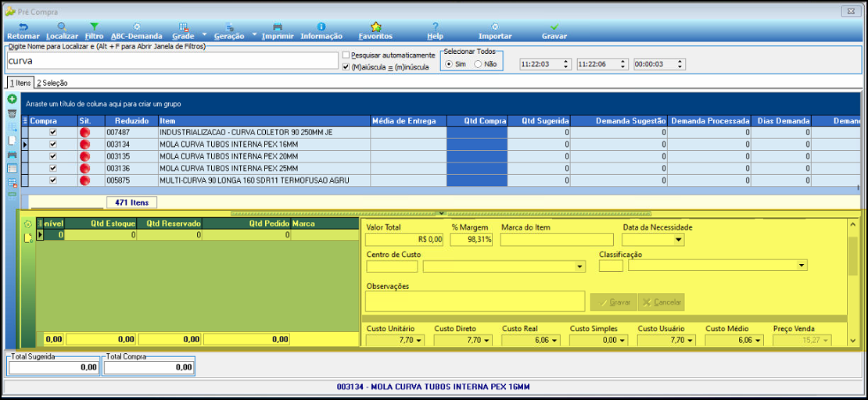Switch to the 1 Itens tab
Viewport: 868px width, 400px height.
click(x=20, y=83)
